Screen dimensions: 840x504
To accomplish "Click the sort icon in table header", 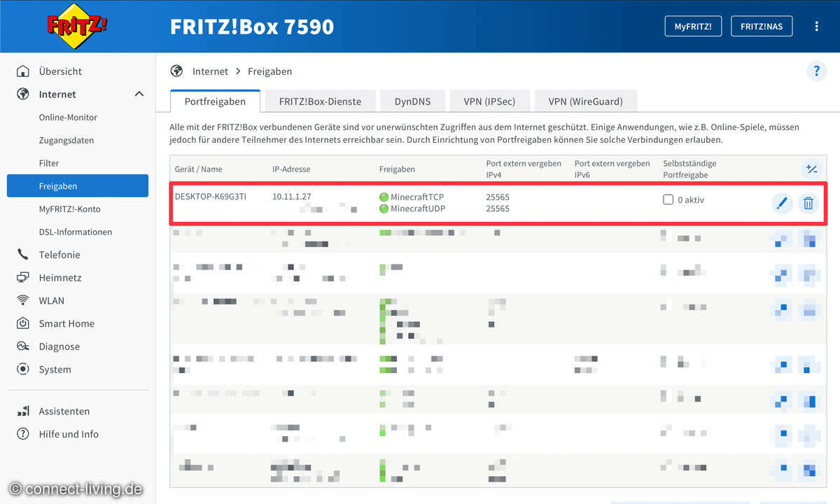I will [811, 169].
